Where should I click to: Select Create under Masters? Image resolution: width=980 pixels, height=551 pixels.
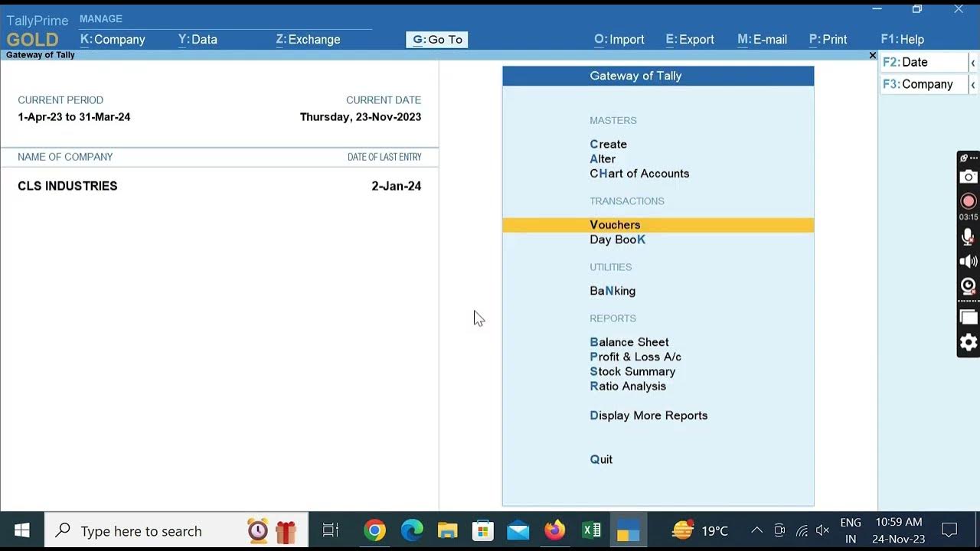click(608, 144)
